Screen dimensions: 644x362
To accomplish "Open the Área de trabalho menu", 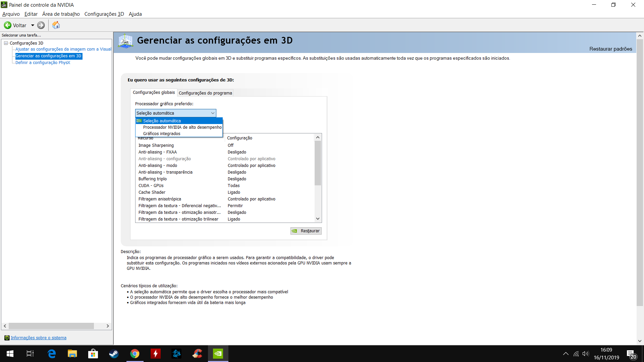I will point(61,14).
